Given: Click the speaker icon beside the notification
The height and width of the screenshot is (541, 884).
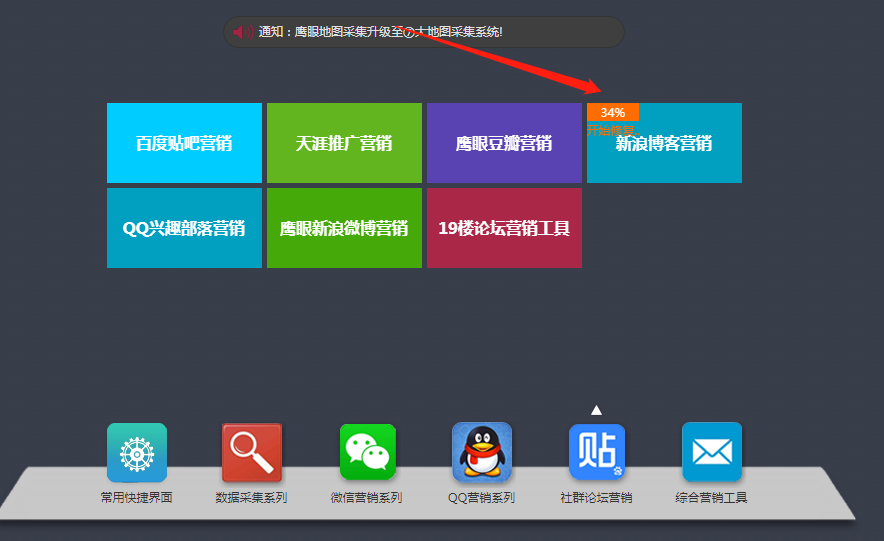Looking at the screenshot, I should pyautogui.click(x=243, y=32).
